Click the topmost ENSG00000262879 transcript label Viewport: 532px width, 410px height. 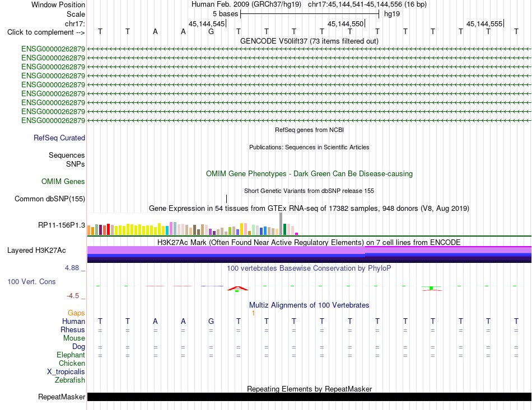coord(53,49)
